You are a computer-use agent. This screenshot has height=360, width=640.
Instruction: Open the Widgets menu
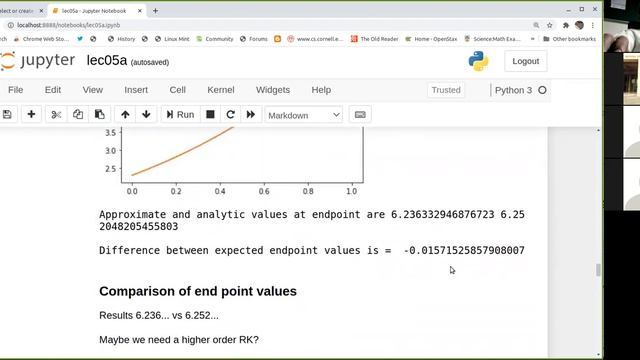tap(273, 90)
